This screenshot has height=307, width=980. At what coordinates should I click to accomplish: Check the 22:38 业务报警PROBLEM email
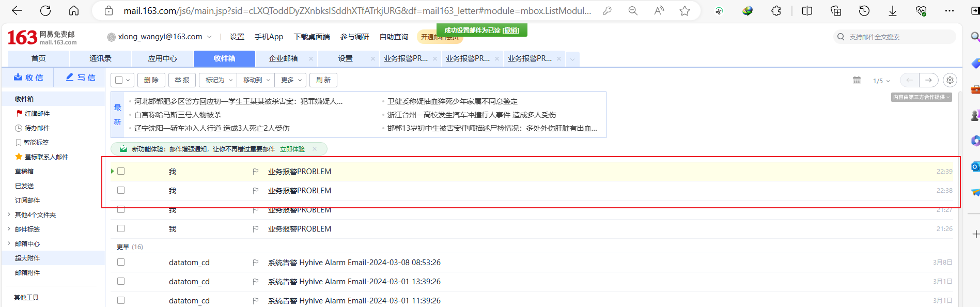[x=121, y=190]
